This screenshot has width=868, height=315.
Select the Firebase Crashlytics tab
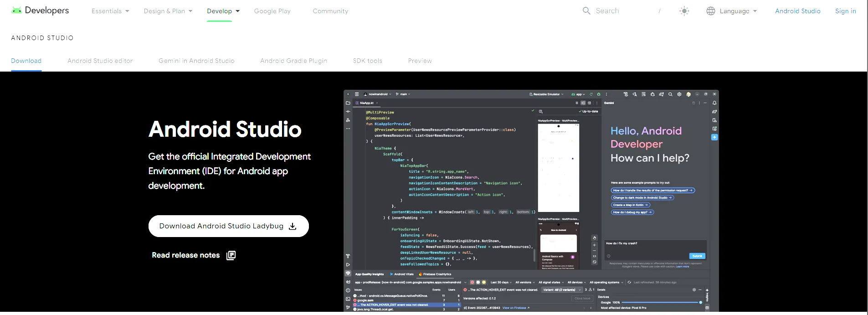[x=435, y=274]
